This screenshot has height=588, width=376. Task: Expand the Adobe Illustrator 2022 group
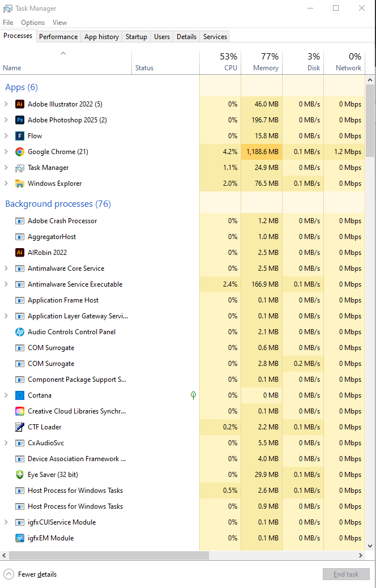coord(6,104)
